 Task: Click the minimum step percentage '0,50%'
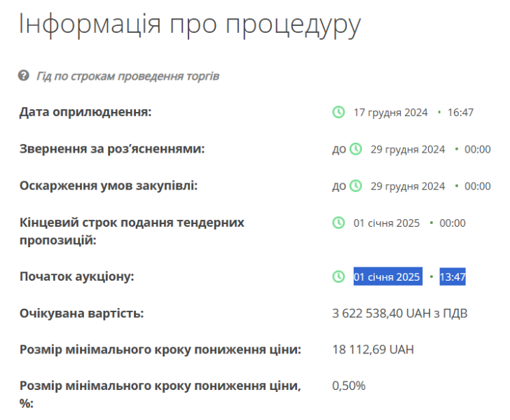[x=348, y=386]
